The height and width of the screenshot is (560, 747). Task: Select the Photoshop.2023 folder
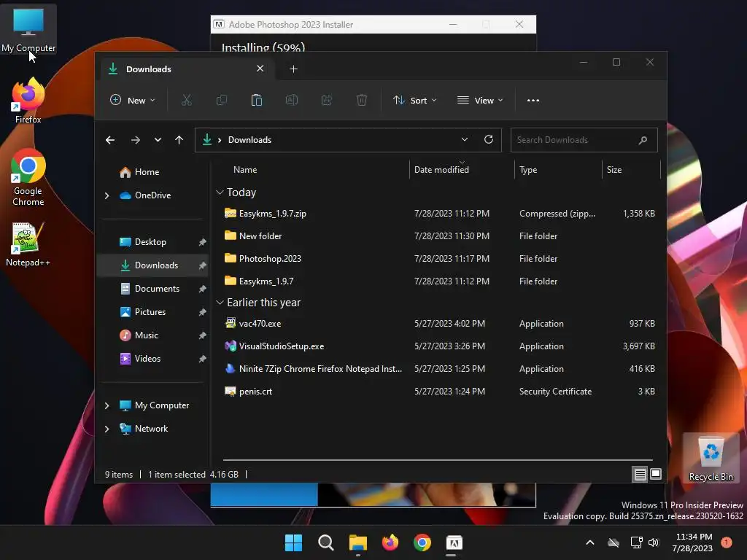[438, 259]
